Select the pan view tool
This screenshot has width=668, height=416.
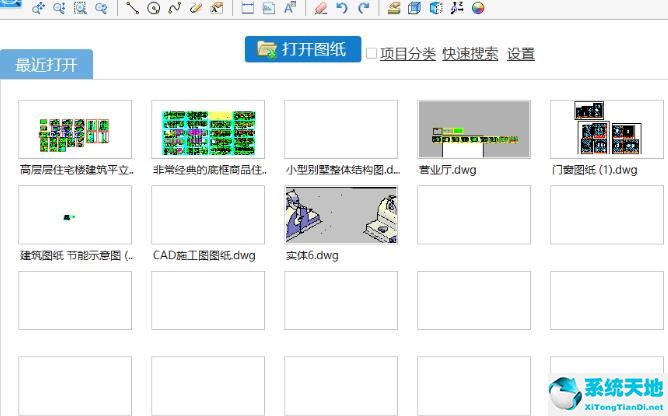pyautogui.click(x=38, y=8)
